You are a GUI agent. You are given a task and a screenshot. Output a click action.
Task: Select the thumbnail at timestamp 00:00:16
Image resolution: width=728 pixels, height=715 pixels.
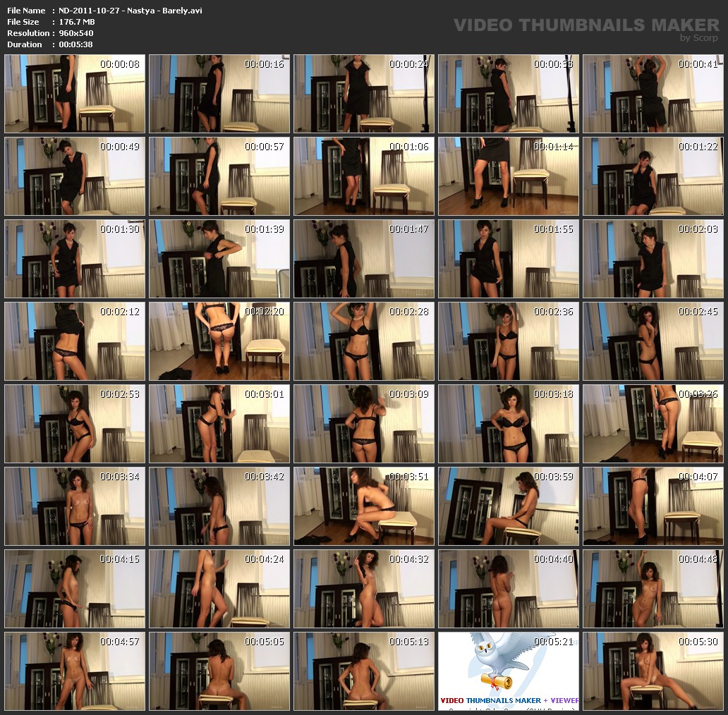[x=219, y=94]
